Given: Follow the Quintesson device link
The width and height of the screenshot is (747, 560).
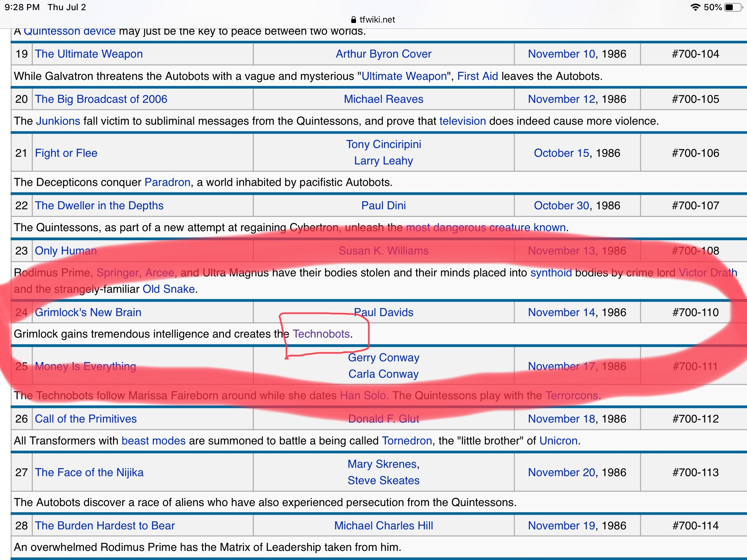Looking at the screenshot, I should coord(70,32).
